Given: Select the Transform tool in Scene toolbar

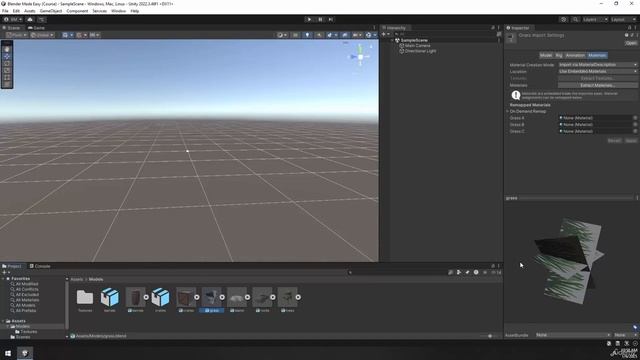Looking at the screenshot, I should [7, 84].
